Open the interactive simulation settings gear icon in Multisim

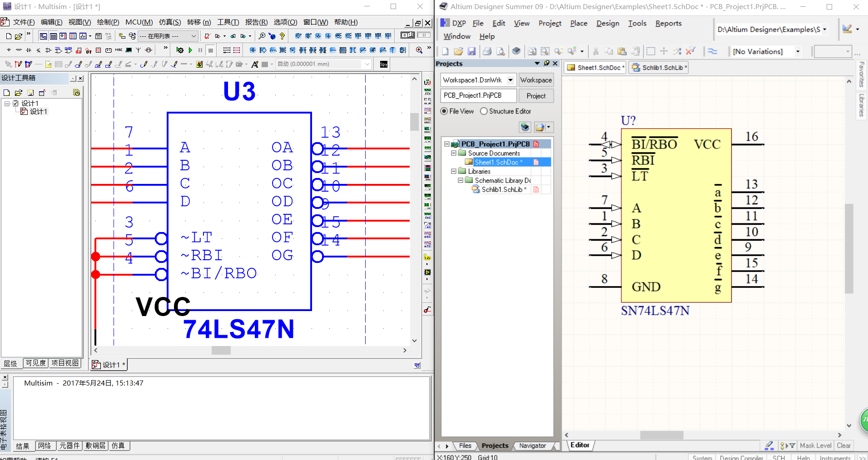tap(180, 50)
